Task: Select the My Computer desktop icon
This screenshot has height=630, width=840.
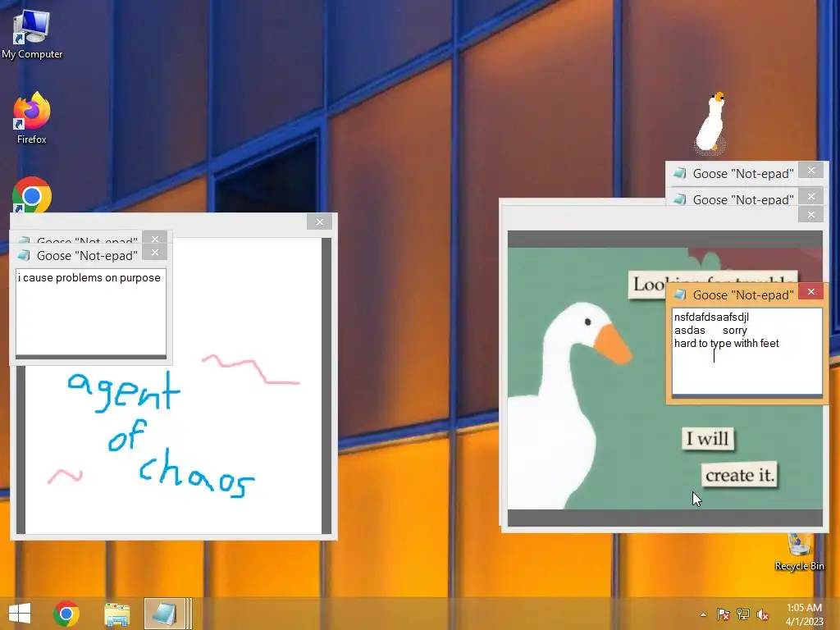Action: [32, 34]
